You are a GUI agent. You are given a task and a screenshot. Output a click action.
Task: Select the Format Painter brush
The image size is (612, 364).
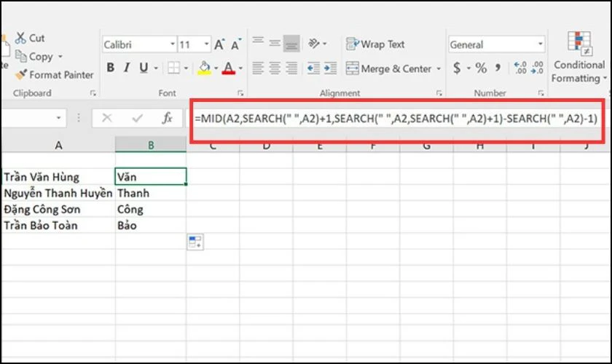tap(20, 74)
